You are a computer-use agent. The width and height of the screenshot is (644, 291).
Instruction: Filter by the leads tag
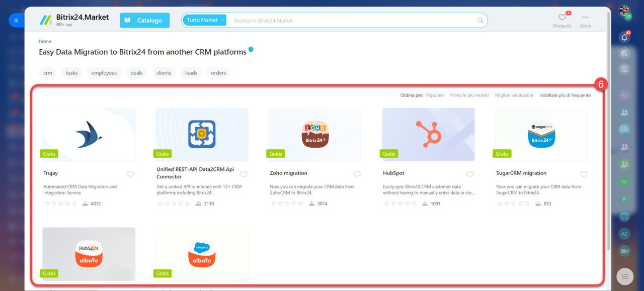(191, 73)
